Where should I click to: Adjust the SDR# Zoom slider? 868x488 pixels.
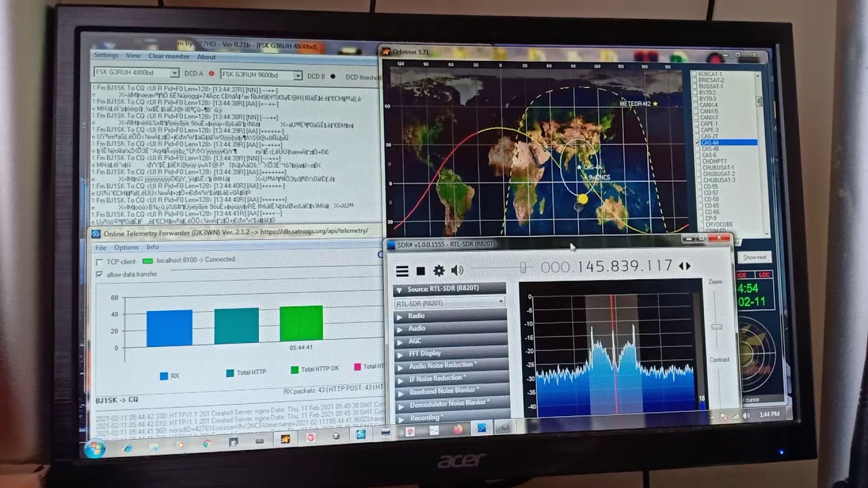pos(715,327)
